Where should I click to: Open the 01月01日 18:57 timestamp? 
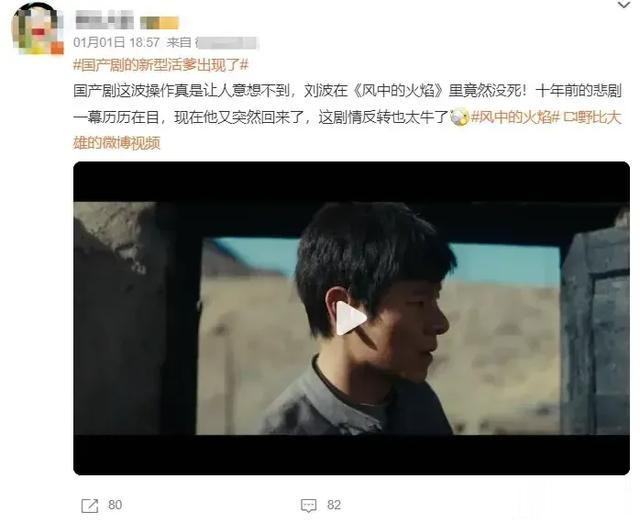point(116,42)
